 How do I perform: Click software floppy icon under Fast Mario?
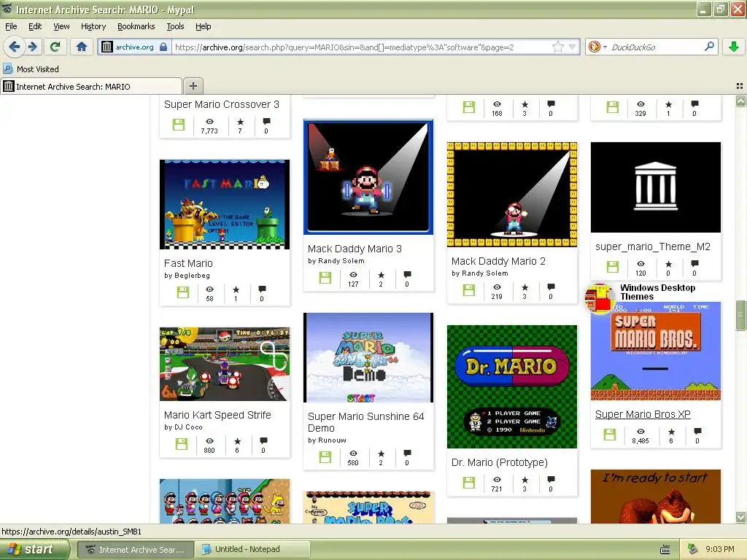click(x=183, y=292)
